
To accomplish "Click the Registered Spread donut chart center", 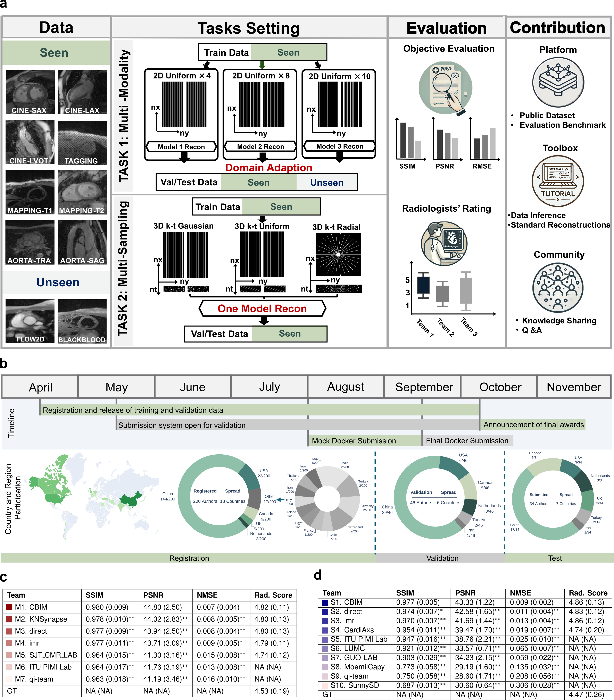I will click(219, 496).
